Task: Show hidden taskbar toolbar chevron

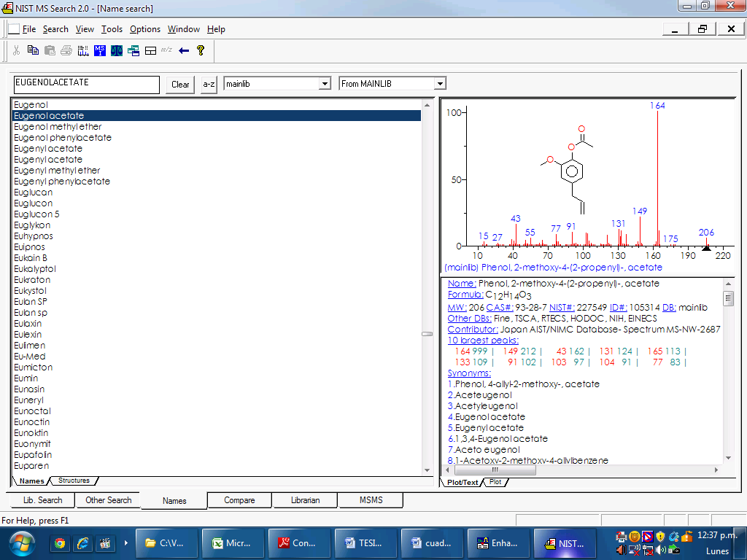Action: click(125, 542)
